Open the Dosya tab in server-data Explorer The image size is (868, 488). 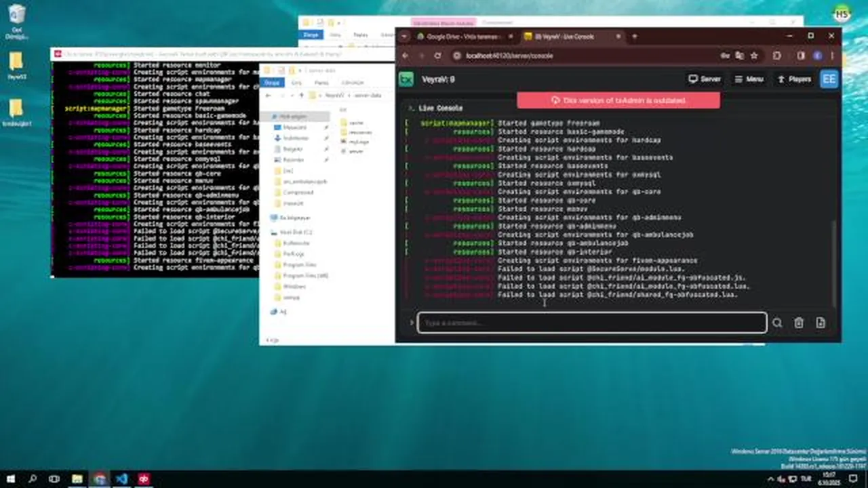point(272,83)
